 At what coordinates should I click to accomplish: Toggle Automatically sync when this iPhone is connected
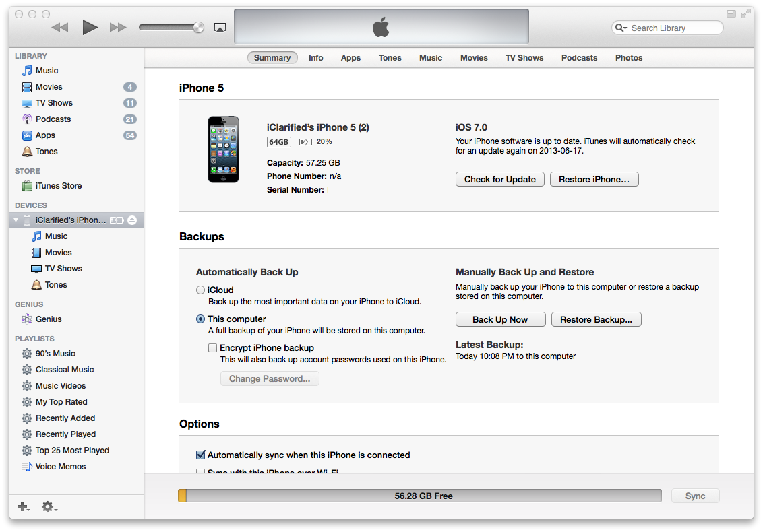(x=200, y=455)
